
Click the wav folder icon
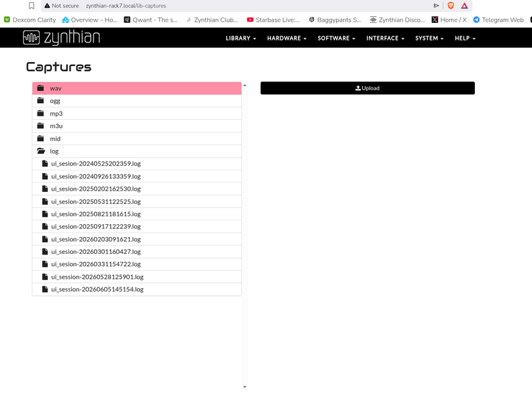40,88
